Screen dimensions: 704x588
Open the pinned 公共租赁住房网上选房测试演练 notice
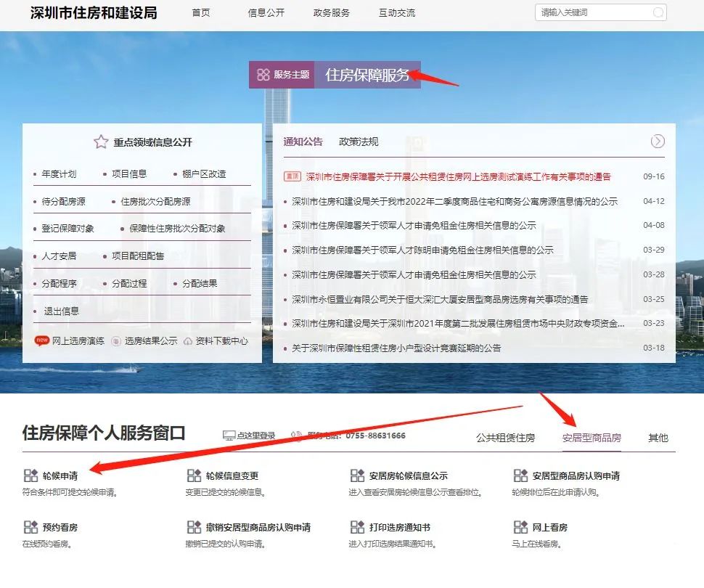459,176
